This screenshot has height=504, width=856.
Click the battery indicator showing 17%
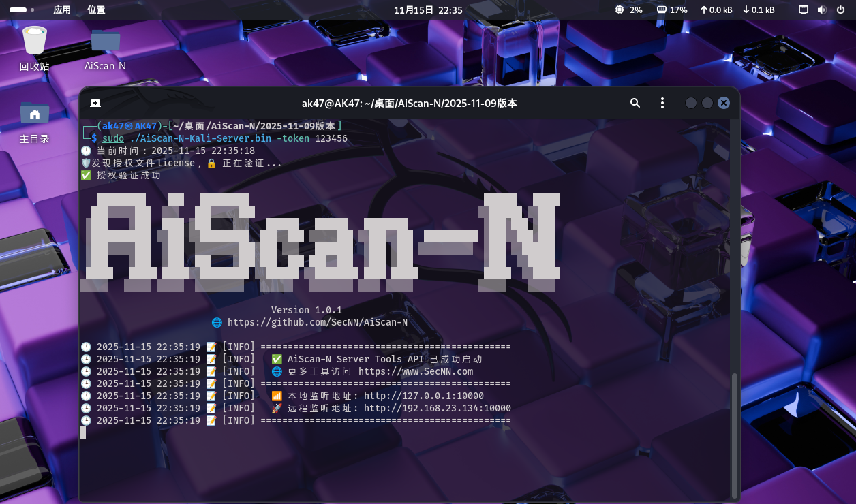click(x=672, y=10)
